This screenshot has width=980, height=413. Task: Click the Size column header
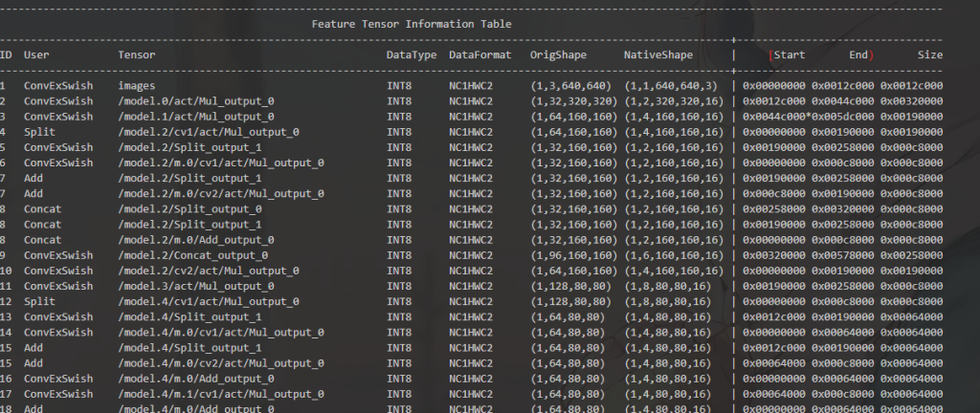[929, 55]
